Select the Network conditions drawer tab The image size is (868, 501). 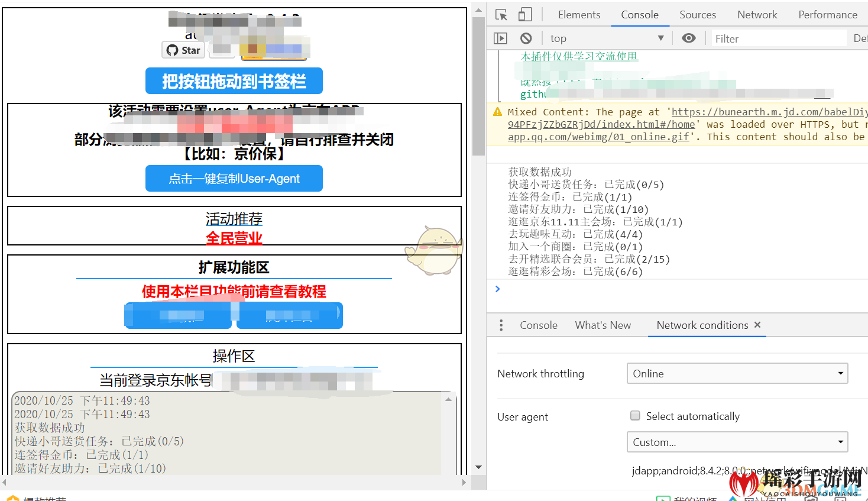(x=702, y=325)
